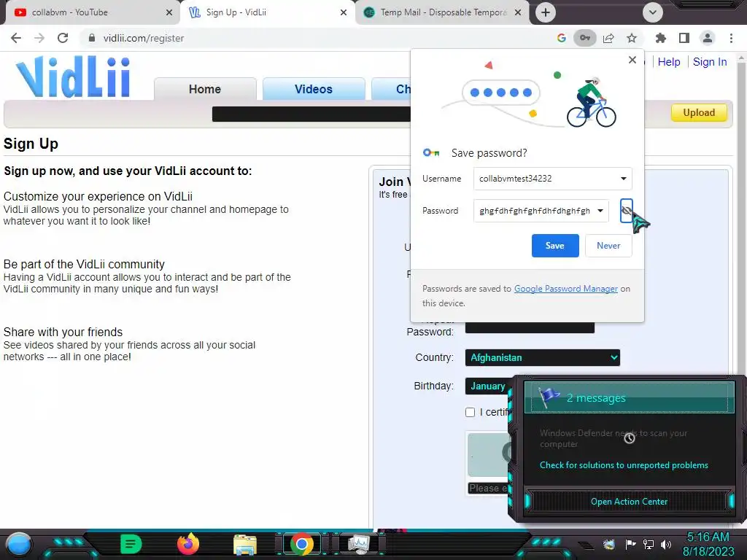The image size is (747, 560).
Task: Open the Resource Monitor taskbar icon
Action: tap(359, 544)
